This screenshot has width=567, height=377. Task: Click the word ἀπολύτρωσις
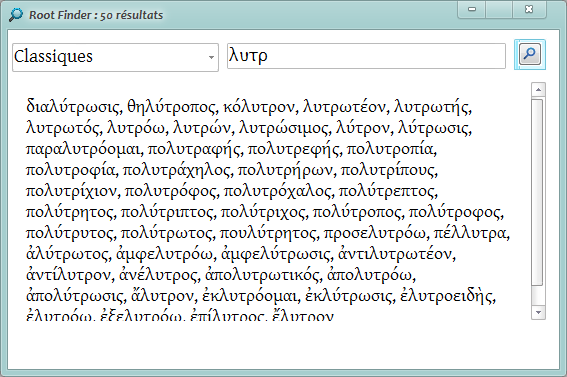click(x=74, y=296)
